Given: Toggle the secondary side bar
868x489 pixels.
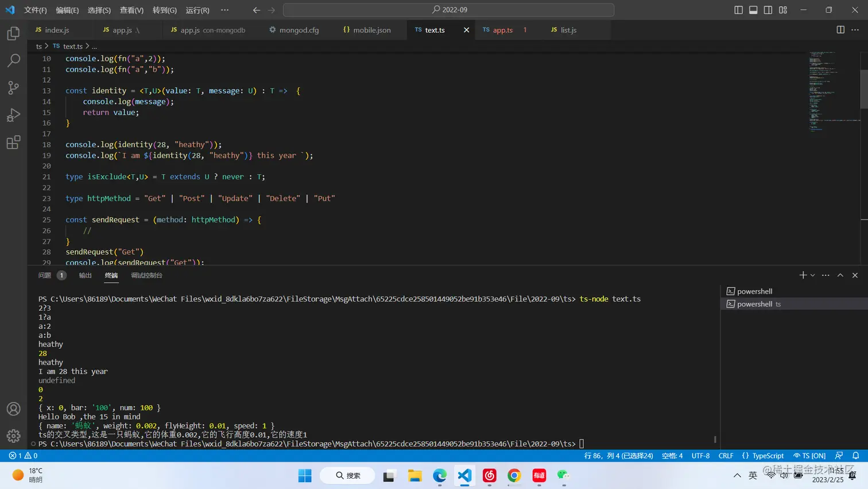Looking at the screenshot, I should click(x=768, y=10).
